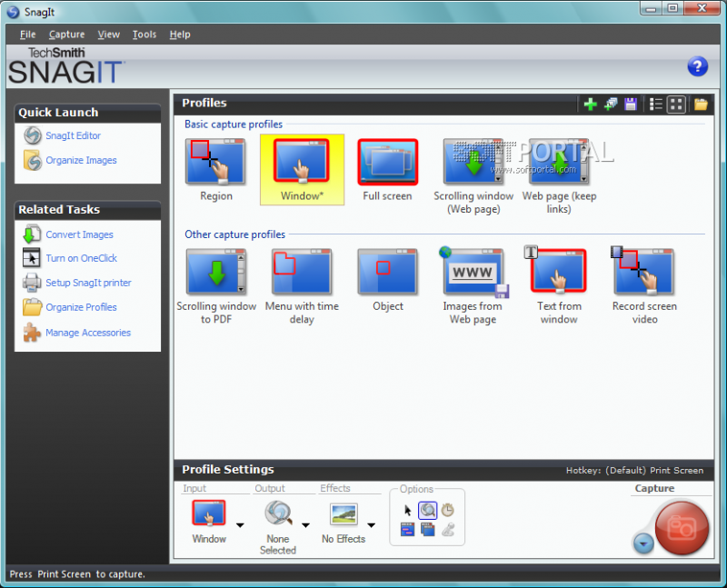
Task: Open the blue help question mark
Action: 697,66
